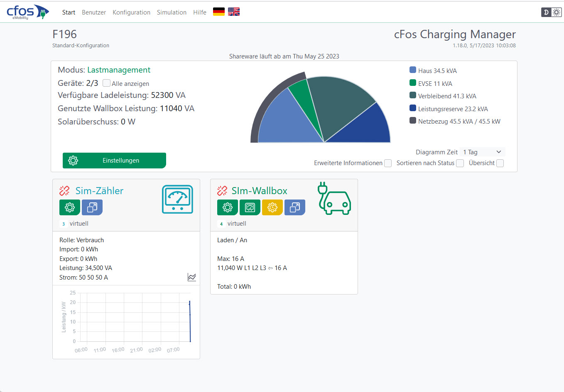564x392 pixels.
Task: Enable Sortieren nach Status checkbox
Action: coord(460,163)
